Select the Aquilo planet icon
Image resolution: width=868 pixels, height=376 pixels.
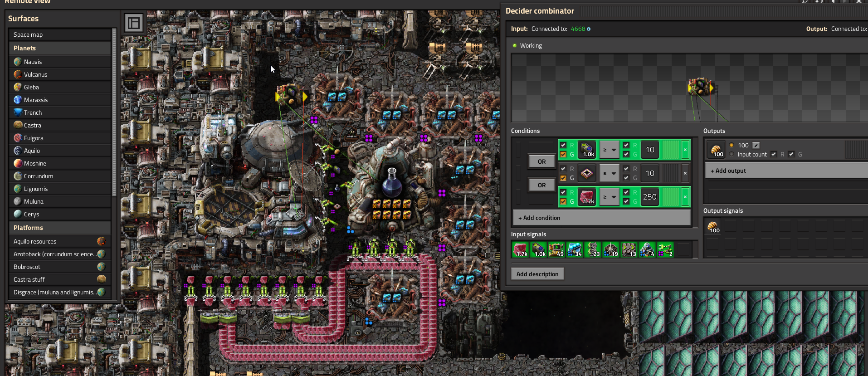pyautogui.click(x=18, y=151)
